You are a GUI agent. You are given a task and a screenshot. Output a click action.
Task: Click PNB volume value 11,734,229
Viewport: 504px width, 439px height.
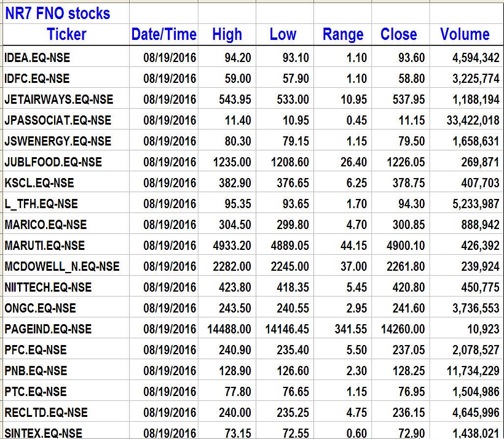pyautogui.click(x=473, y=371)
